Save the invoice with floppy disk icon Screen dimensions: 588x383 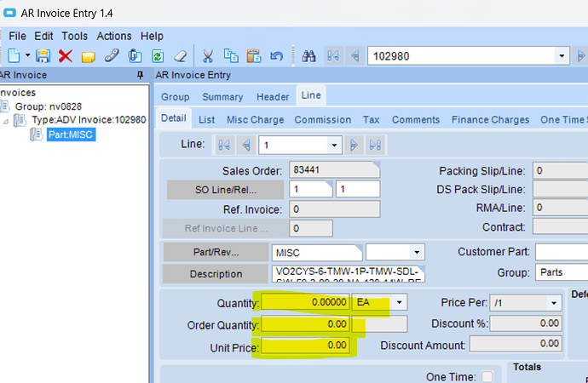(43, 56)
